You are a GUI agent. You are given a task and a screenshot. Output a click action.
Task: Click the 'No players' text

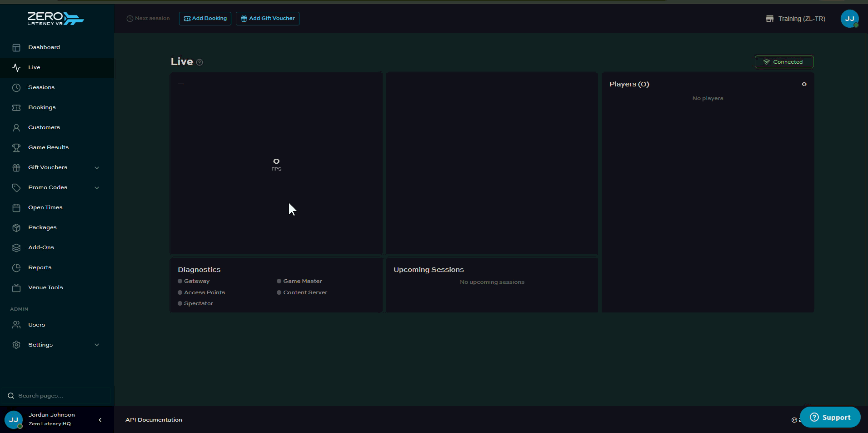(708, 98)
